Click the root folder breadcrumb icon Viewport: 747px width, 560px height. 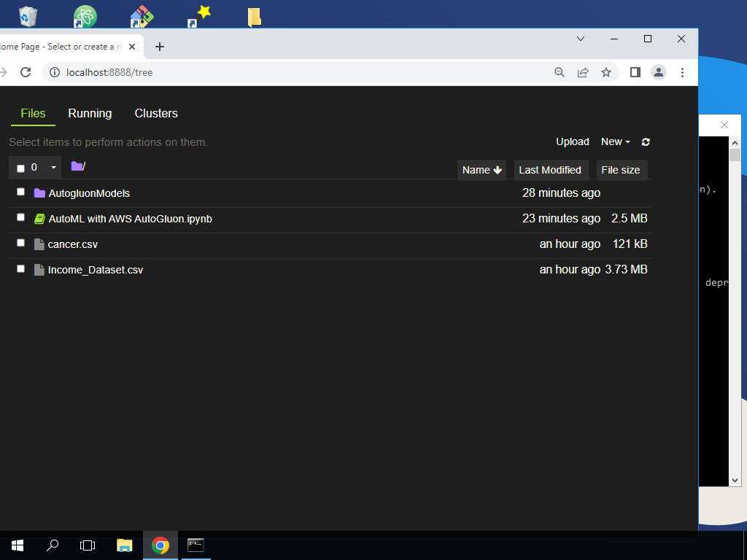coord(77,166)
